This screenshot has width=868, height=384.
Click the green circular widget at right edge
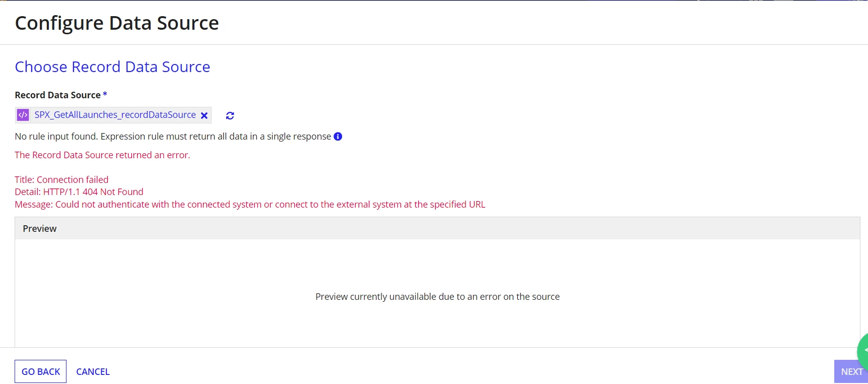[x=862, y=350]
